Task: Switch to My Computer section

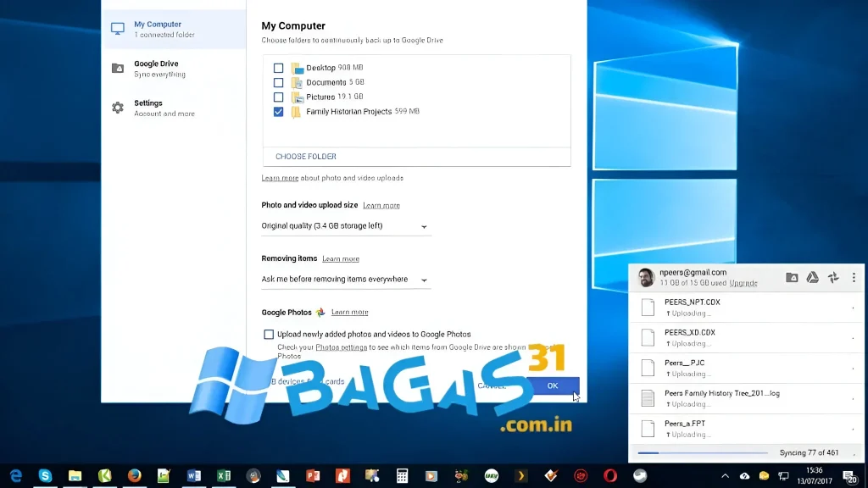Action: click(x=175, y=29)
